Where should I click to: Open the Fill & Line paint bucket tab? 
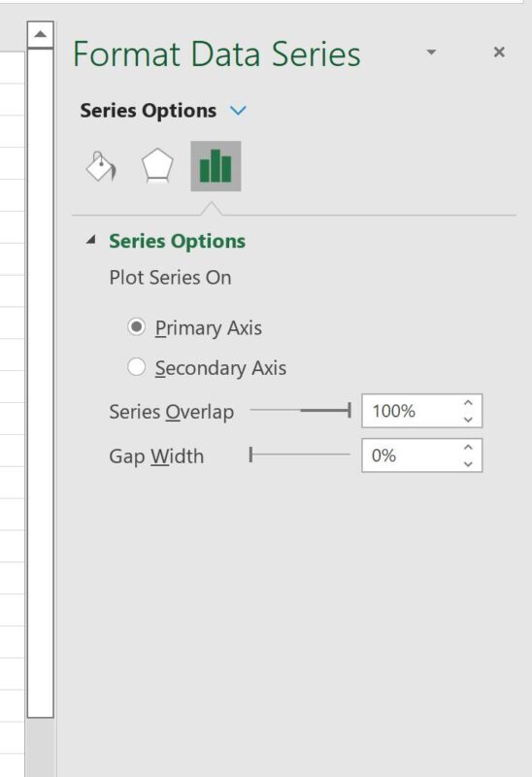102,166
